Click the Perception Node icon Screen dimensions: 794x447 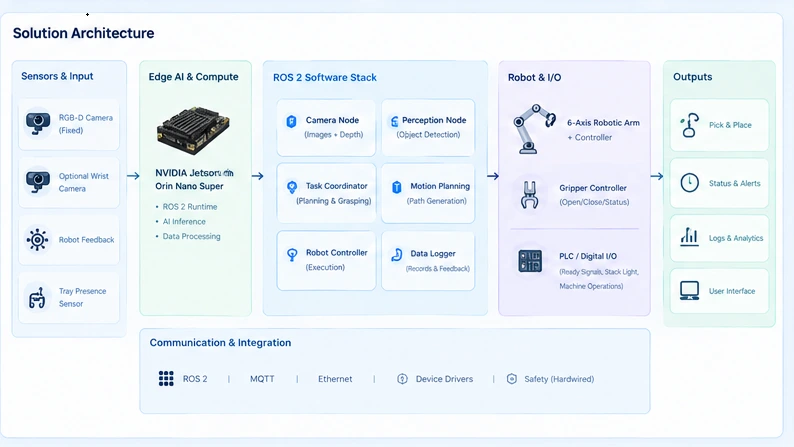point(394,121)
